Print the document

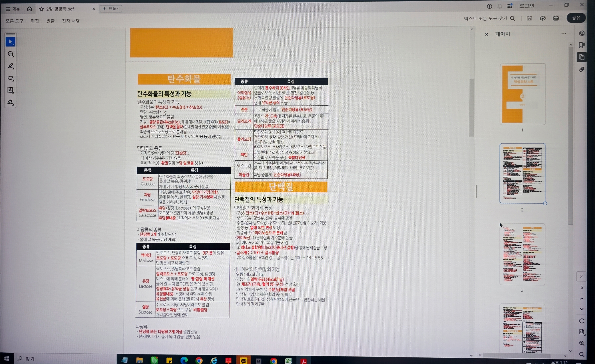tap(556, 18)
